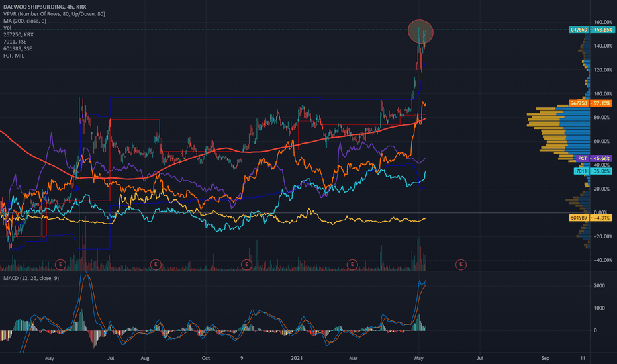Click the 267250 92.15% price label

click(591, 103)
